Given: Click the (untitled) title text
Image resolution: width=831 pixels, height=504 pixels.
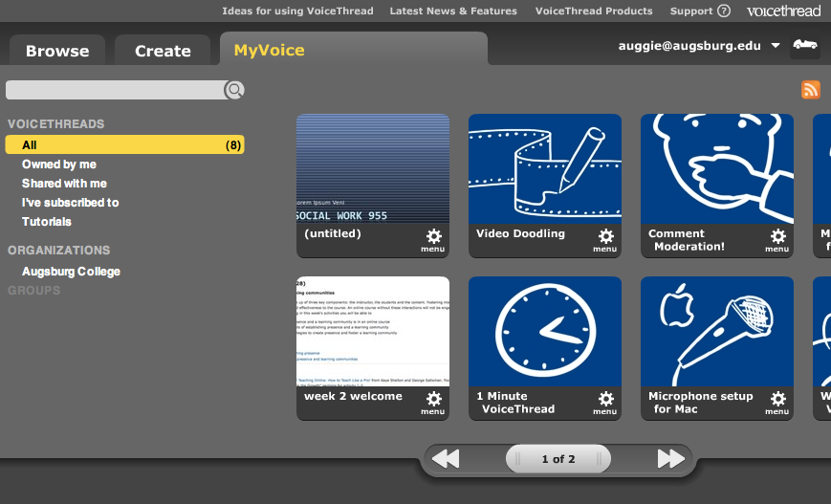Looking at the screenshot, I should [x=333, y=233].
